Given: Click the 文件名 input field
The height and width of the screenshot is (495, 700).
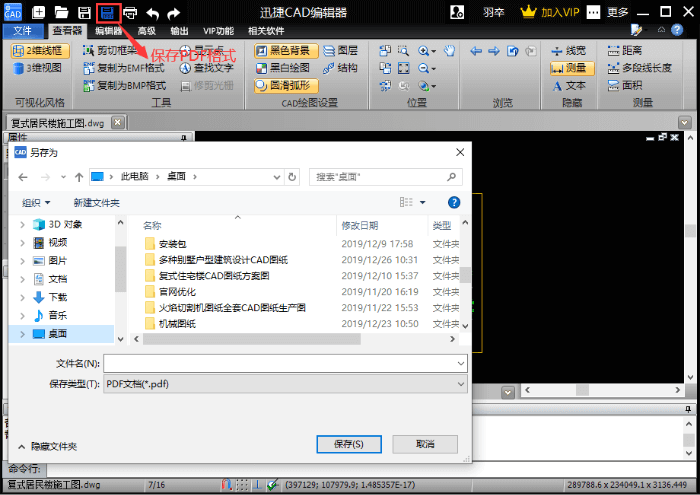Looking at the screenshot, I should (285, 364).
